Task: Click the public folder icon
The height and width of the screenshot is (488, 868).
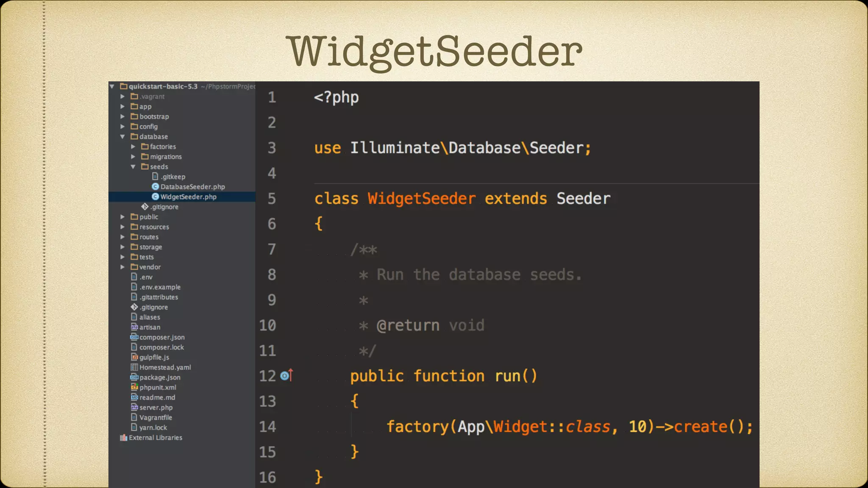Action: pos(134,216)
